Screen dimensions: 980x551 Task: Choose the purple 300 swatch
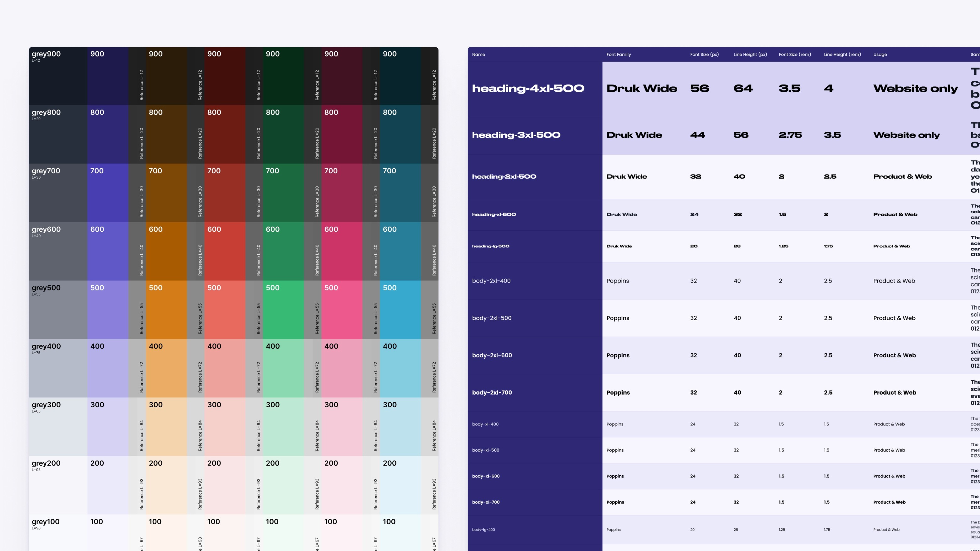[108, 427]
